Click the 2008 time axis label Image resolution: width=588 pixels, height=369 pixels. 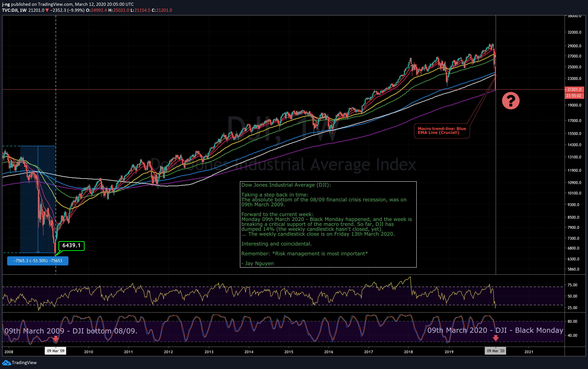pos(9,352)
